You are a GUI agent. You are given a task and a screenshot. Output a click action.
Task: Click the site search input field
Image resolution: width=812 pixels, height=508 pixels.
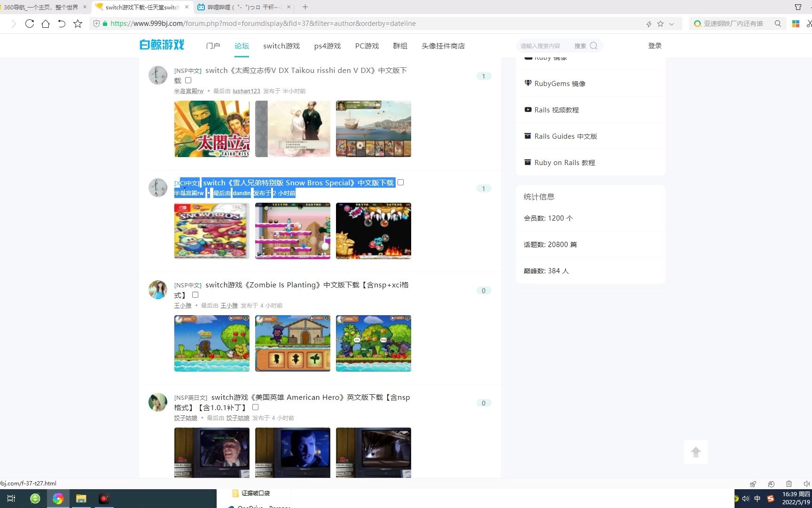point(543,46)
